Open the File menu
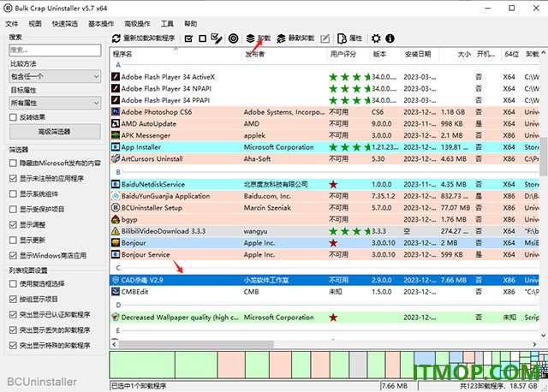Viewport: 548px width, 392px height. (11, 24)
